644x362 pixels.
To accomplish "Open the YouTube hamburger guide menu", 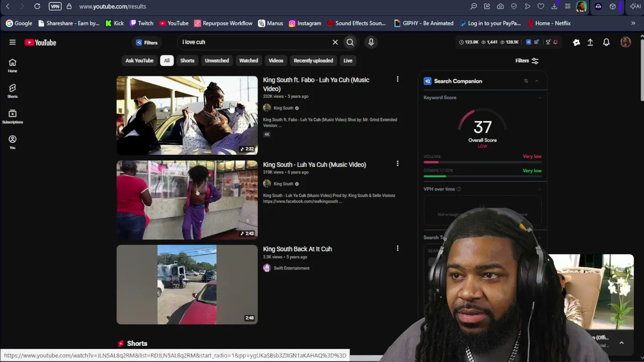I will click(x=13, y=42).
